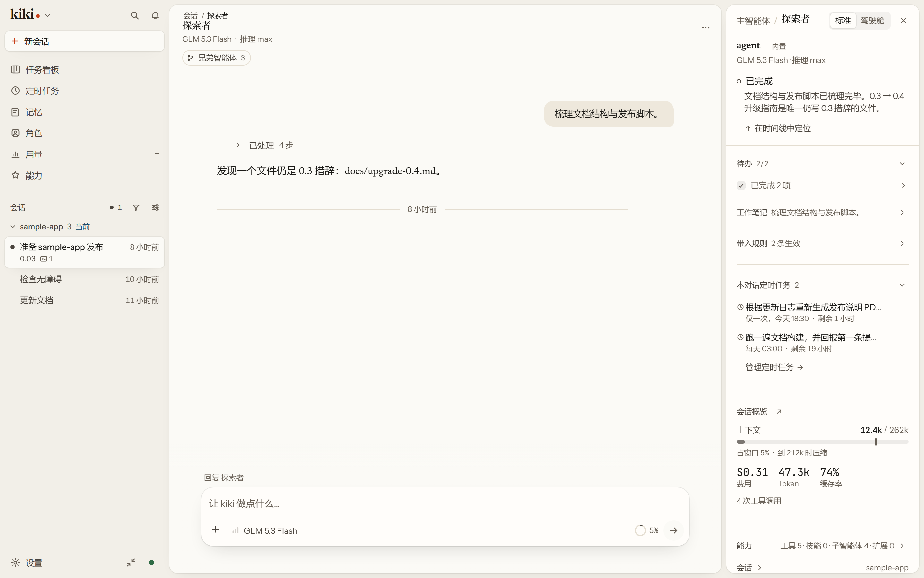Open the 能力 star entry
Screen dimensions: 924x578
pos(84,175)
